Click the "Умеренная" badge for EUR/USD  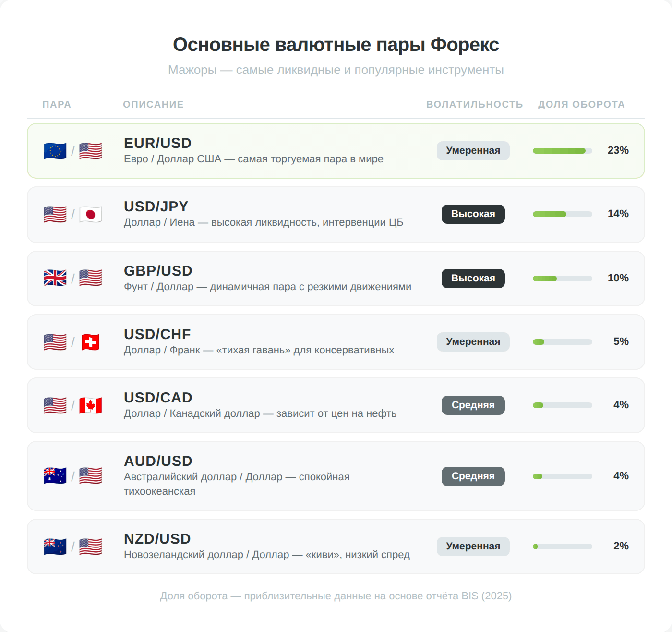click(473, 151)
